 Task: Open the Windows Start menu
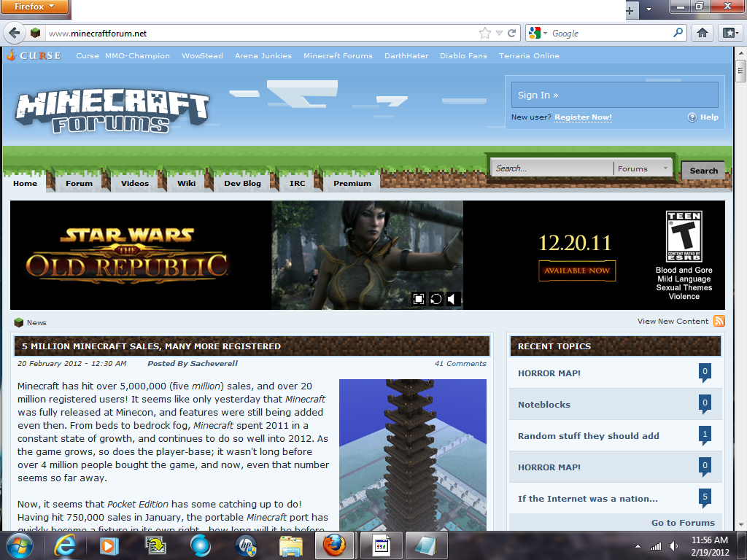pyautogui.click(x=19, y=545)
